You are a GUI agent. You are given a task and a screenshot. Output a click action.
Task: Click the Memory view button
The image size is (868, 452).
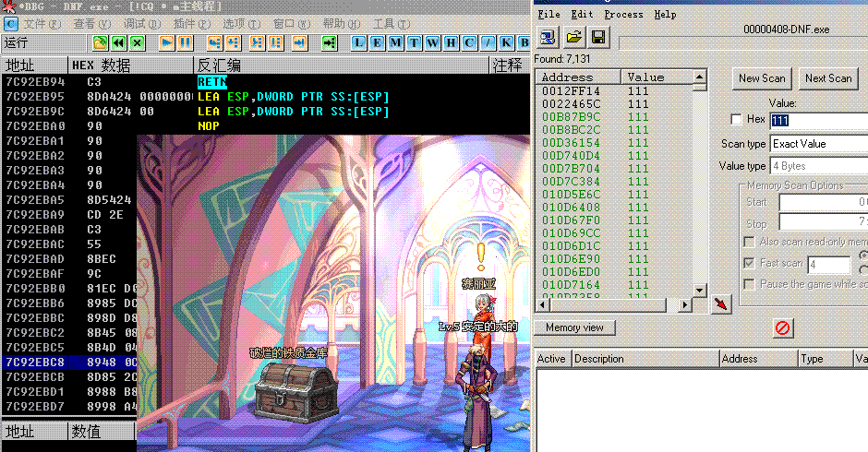[574, 327]
